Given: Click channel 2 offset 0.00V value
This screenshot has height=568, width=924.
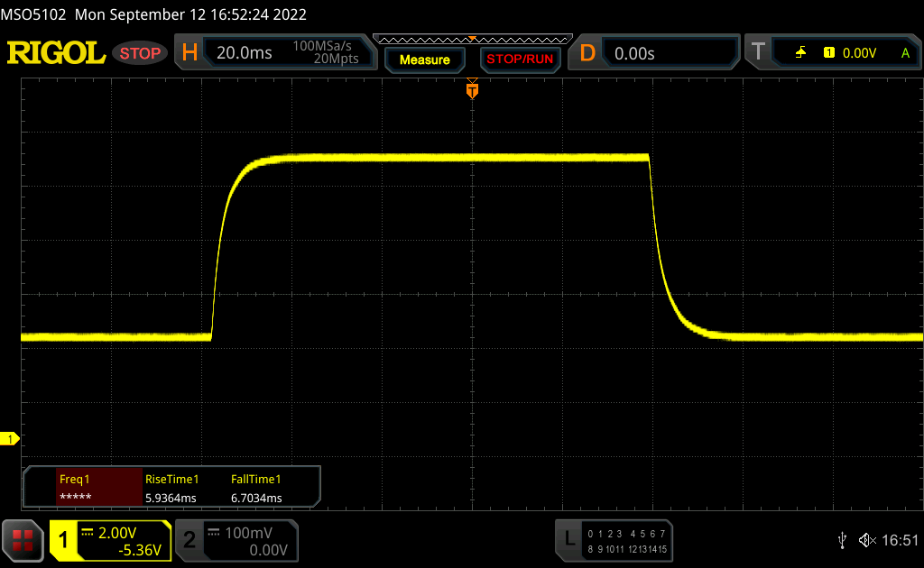Looking at the screenshot, I should [x=268, y=550].
